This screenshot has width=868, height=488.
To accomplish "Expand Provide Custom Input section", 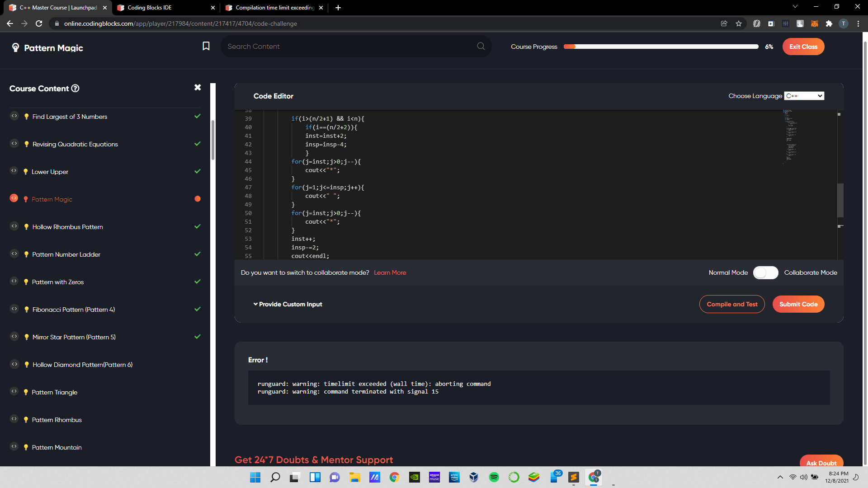I will point(288,304).
